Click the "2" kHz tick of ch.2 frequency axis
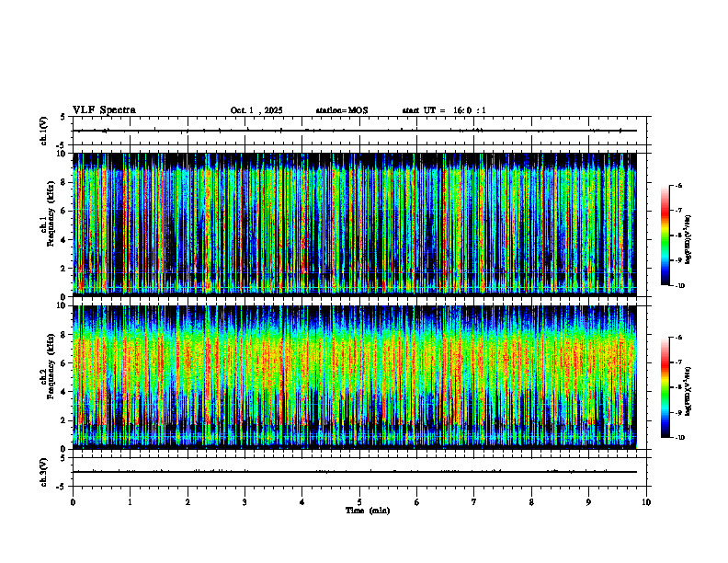The width and height of the screenshot is (728, 563). [x=64, y=420]
